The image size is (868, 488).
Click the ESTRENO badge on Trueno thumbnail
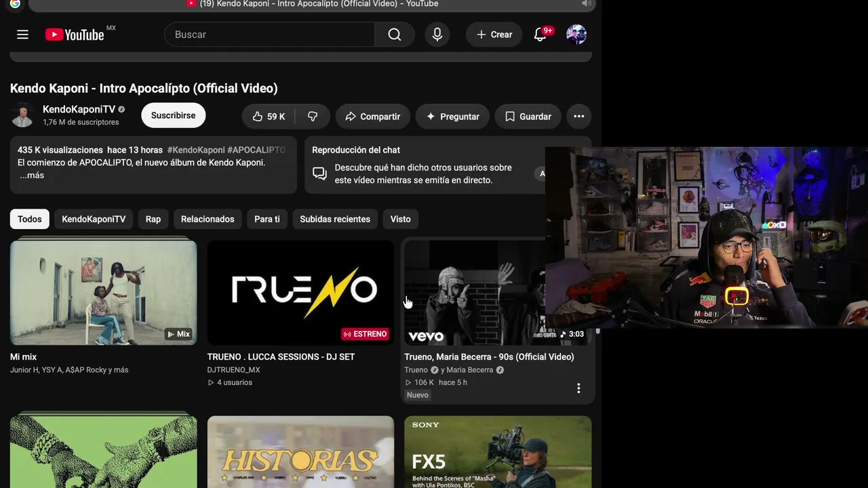tap(365, 334)
